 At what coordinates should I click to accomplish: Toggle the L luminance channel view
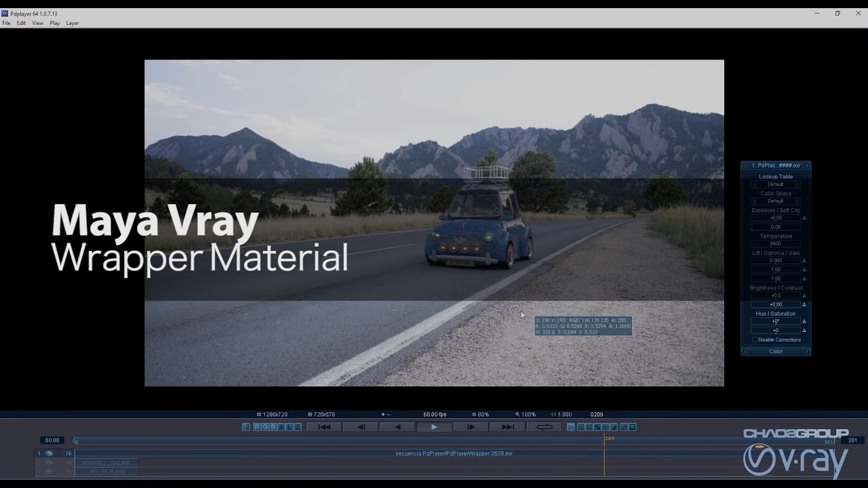tap(290, 427)
